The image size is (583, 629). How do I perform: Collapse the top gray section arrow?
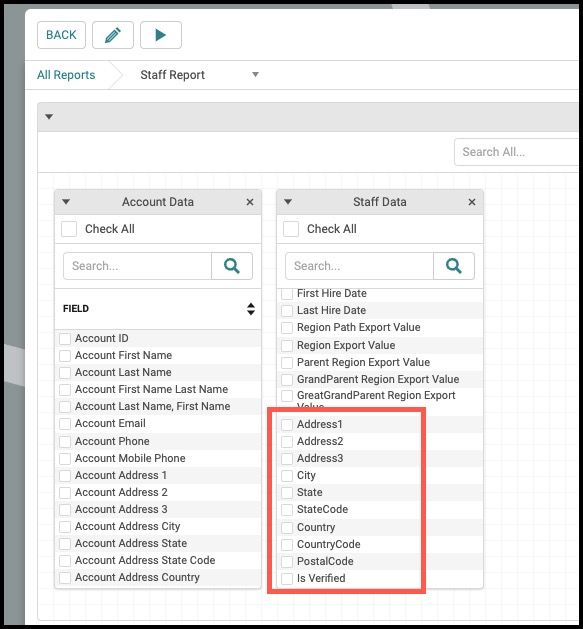click(x=49, y=117)
